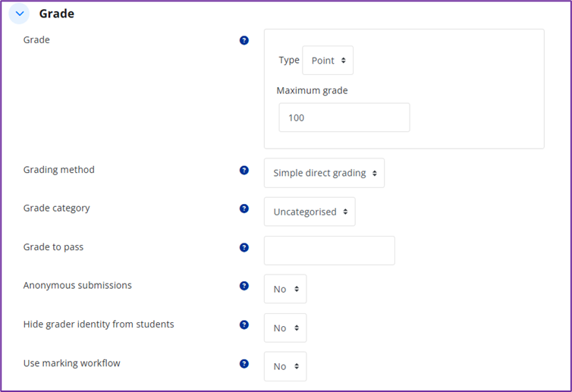This screenshot has height=392, width=572.
Task: Open help for Grade to pass
Action: coord(244,247)
